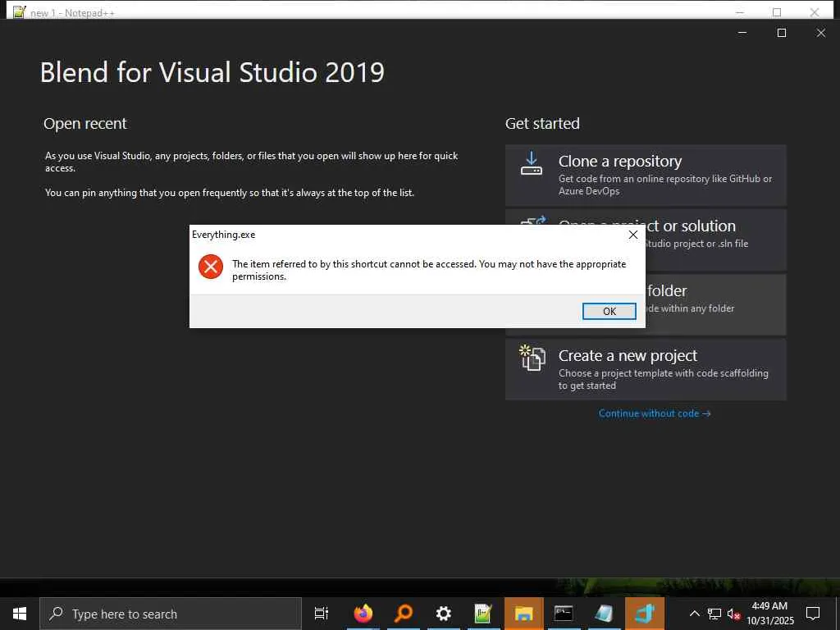Image resolution: width=840 pixels, height=630 pixels.
Task: Click the network tray icon
Action: [x=714, y=614]
